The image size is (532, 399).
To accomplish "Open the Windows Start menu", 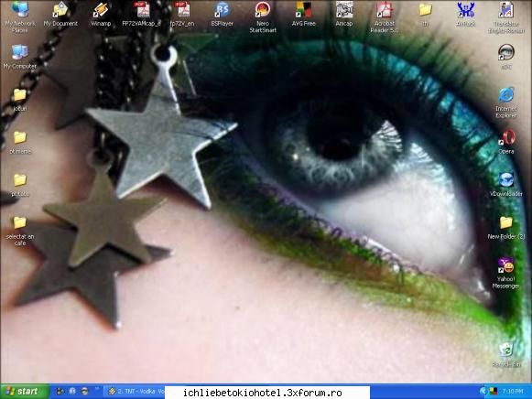I will pyautogui.click(x=24, y=392).
